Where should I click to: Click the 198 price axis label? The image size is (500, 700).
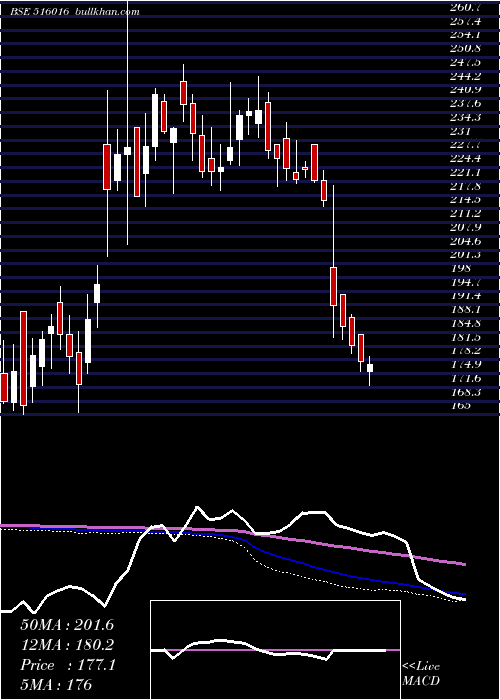(x=461, y=268)
